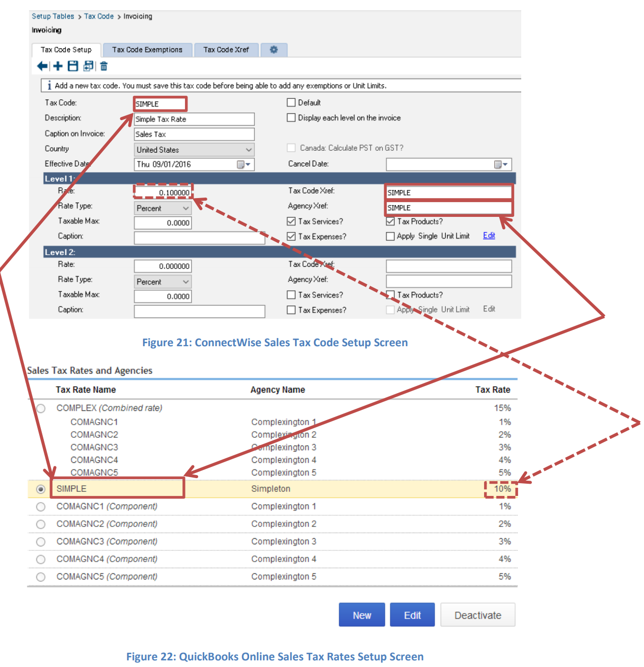The height and width of the screenshot is (667, 644).
Task: Click the New button under Sales Tax Rates
Action: [362, 615]
